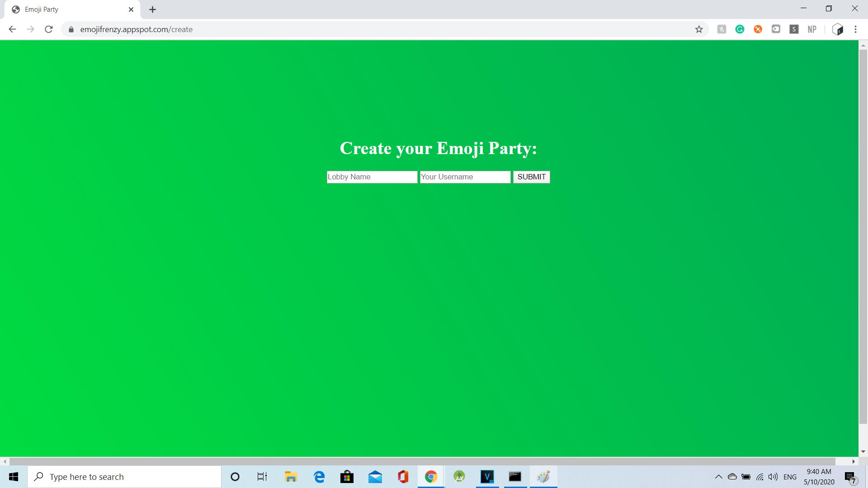The image size is (868, 488).
Task: Open File Explorer from taskbar
Action: 290,477
